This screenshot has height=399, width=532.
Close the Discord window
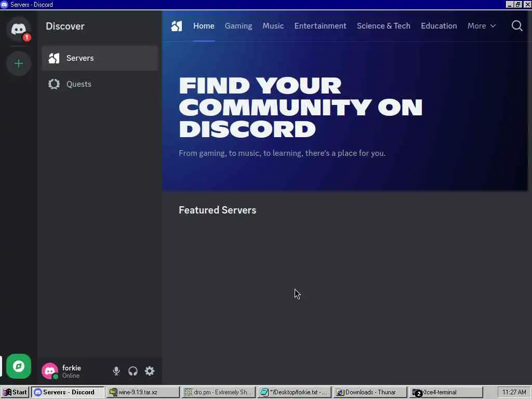click(x=527, y=4)
